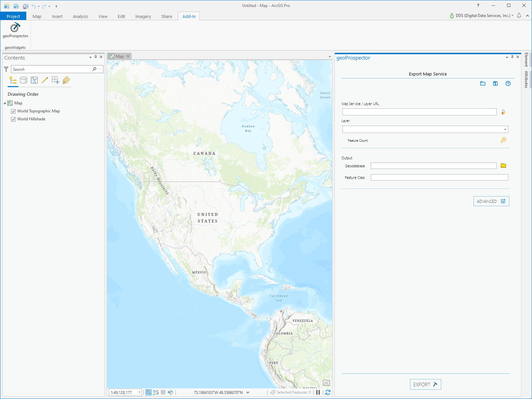532x399 pixels.
Task: Switch Contents to List By Data Source
Action: 24,80
